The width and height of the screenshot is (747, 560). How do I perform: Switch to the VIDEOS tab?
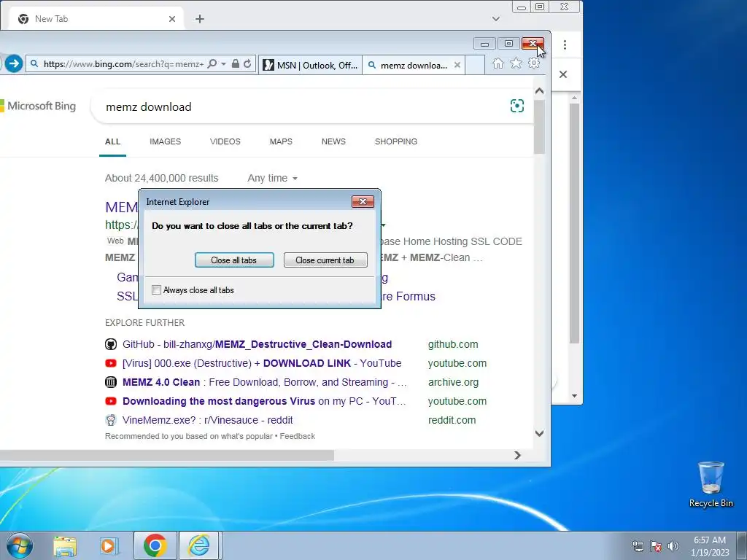[225, 141]
